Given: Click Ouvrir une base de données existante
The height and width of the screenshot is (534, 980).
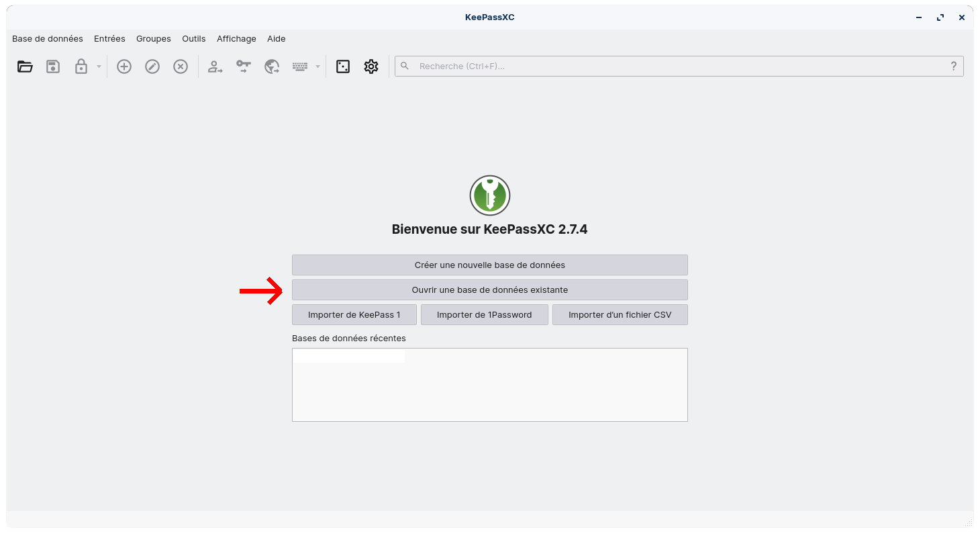Looking at the screenshot, I should click(x=489, y=290).
